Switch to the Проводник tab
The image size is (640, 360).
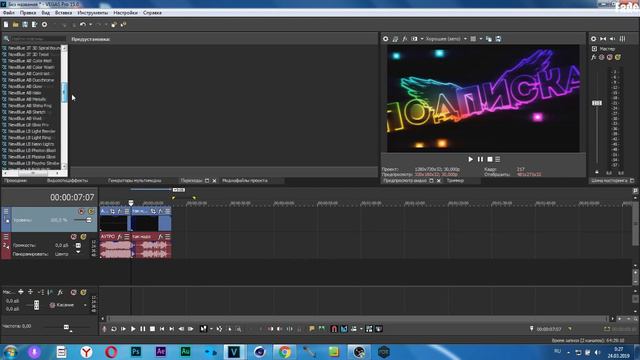coord(16,180)
